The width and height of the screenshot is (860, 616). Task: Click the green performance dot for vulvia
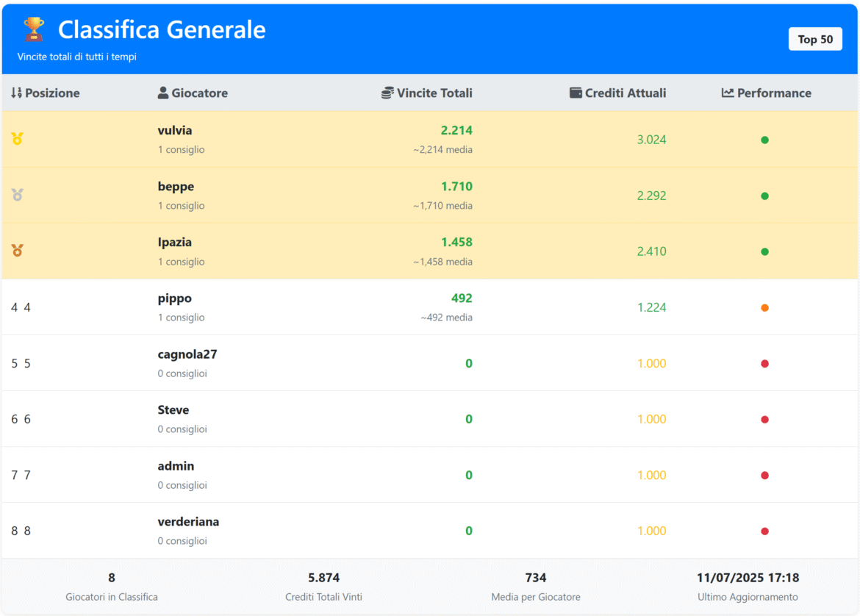pyautogui.click(x=764, y=140)
